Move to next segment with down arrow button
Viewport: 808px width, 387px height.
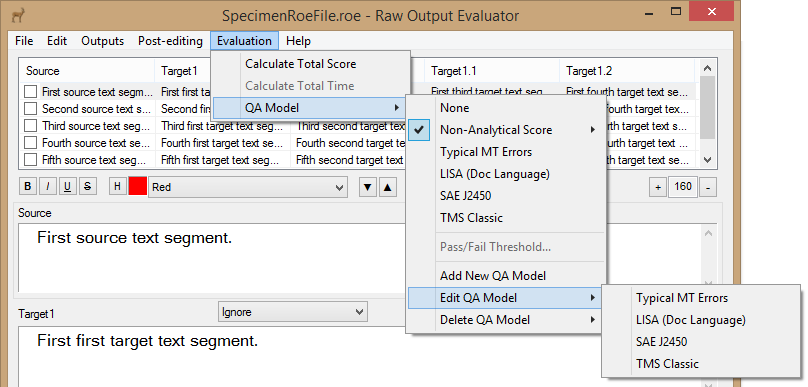point(367,188)
